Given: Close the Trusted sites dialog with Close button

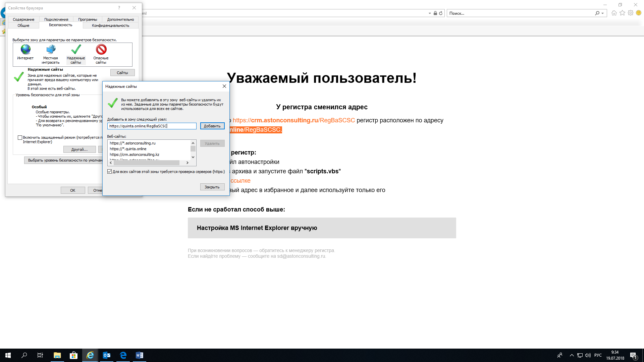Looking at the screenshot, I should point(212,187).
